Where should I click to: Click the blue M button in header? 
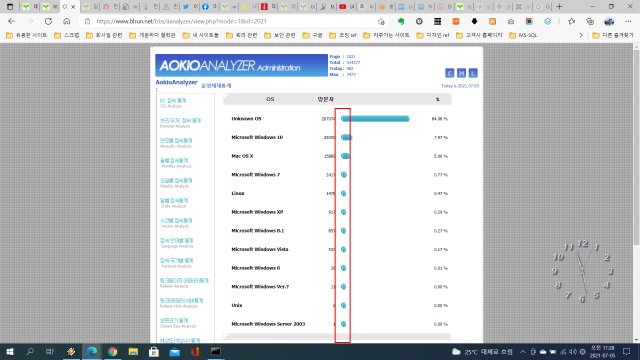click(x=461, y=73)
